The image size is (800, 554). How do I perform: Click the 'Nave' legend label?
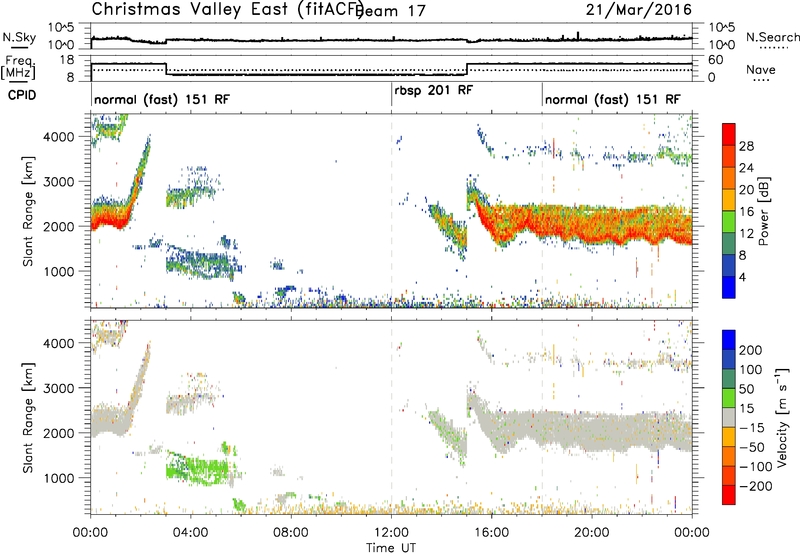761,70
